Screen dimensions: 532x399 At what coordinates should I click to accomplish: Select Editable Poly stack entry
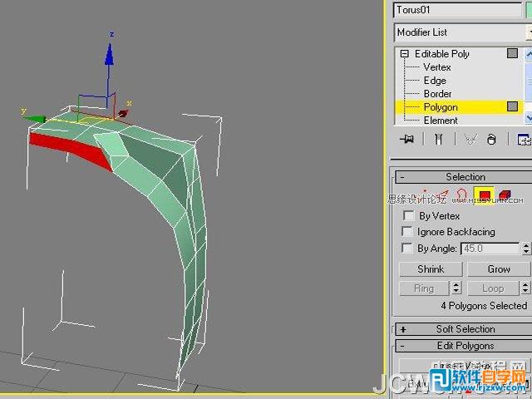coord(441,53)
